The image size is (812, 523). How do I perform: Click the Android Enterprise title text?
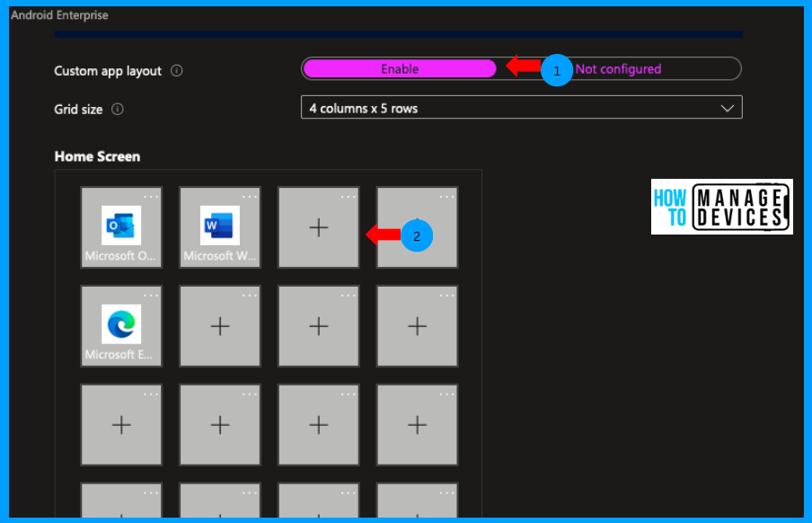point(59,15)
